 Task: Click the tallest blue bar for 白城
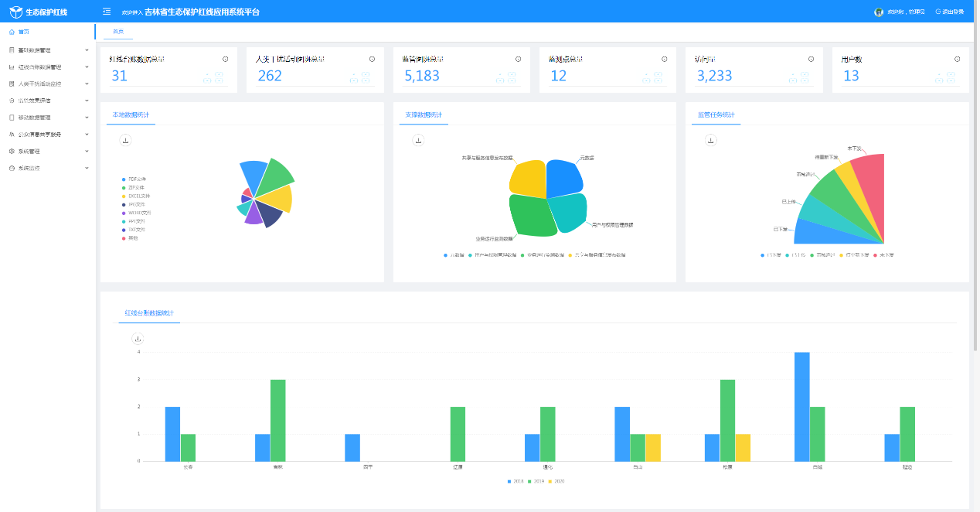pos(802,406)
